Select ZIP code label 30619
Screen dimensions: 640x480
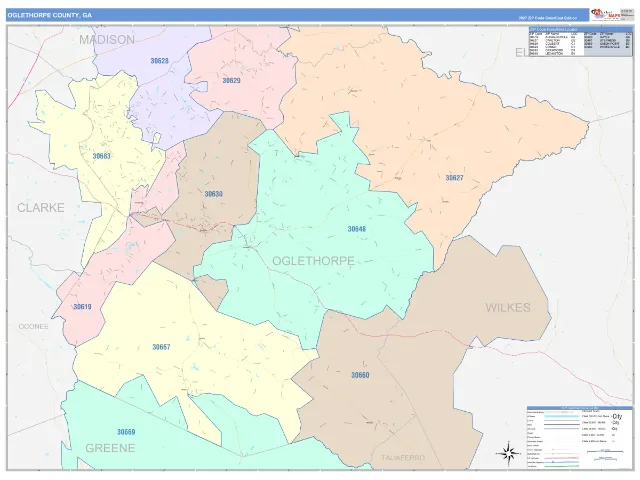point(82,307)
